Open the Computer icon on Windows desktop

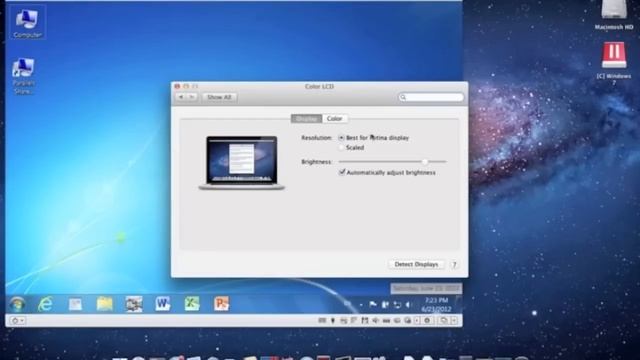27,23
